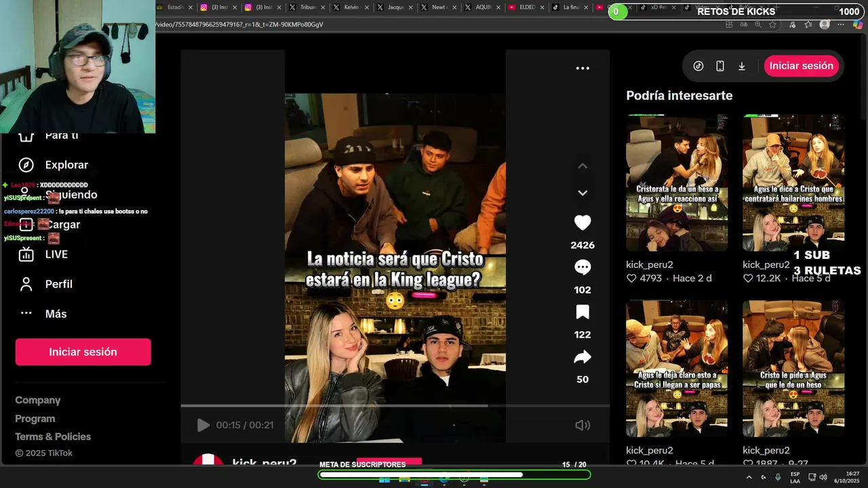
Task: Bookmark the video with the save icon
Action: (583, 312)
